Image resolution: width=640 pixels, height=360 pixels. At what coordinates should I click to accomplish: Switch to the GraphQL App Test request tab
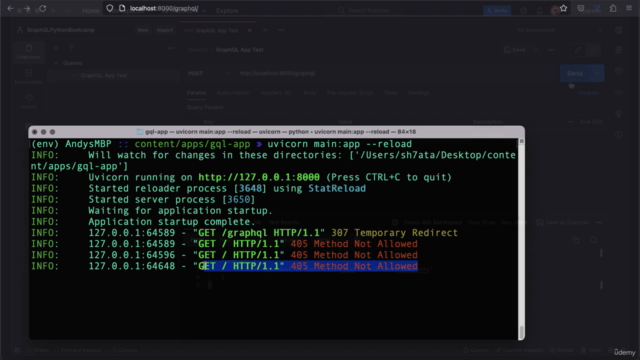pos(216,30)
